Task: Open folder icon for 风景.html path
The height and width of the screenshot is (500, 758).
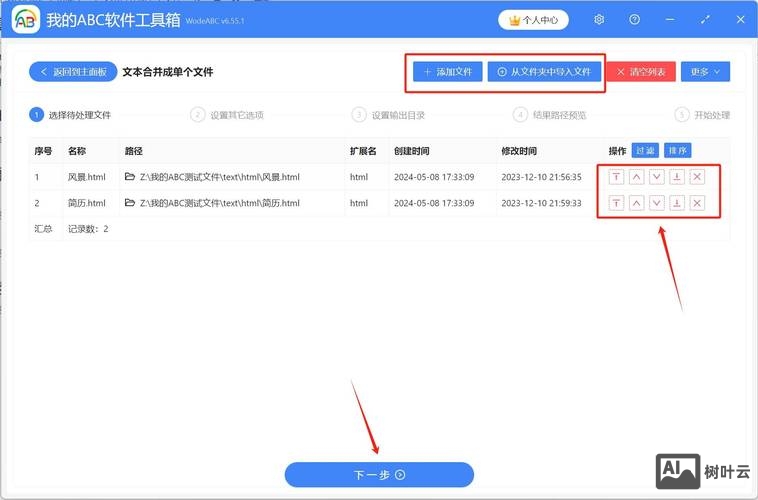Action: coord(130,176)
